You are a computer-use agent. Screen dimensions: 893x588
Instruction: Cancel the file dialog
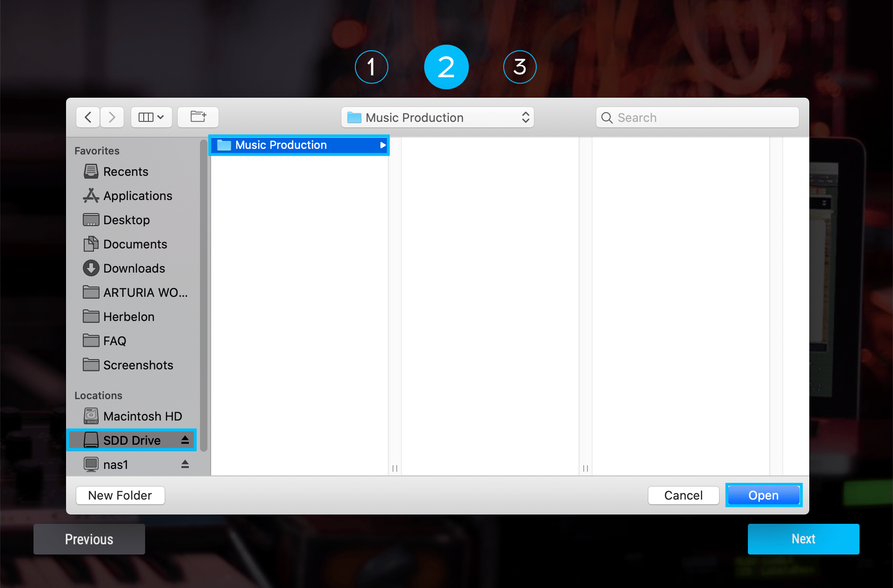[683, 495]
